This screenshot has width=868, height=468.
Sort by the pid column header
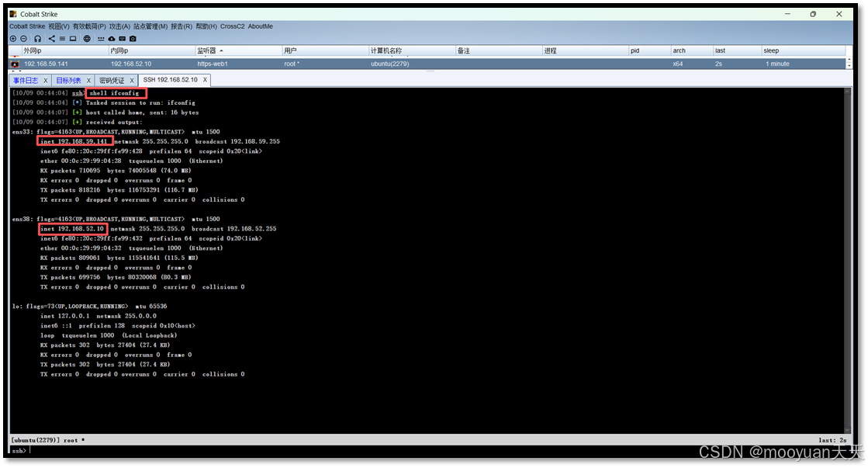(650, 50)
